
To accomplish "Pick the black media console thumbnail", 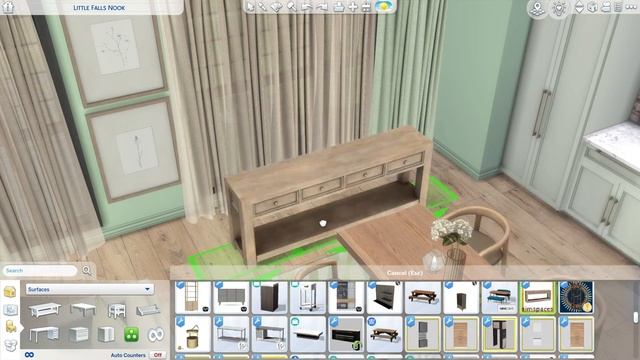I will [346, 334].
